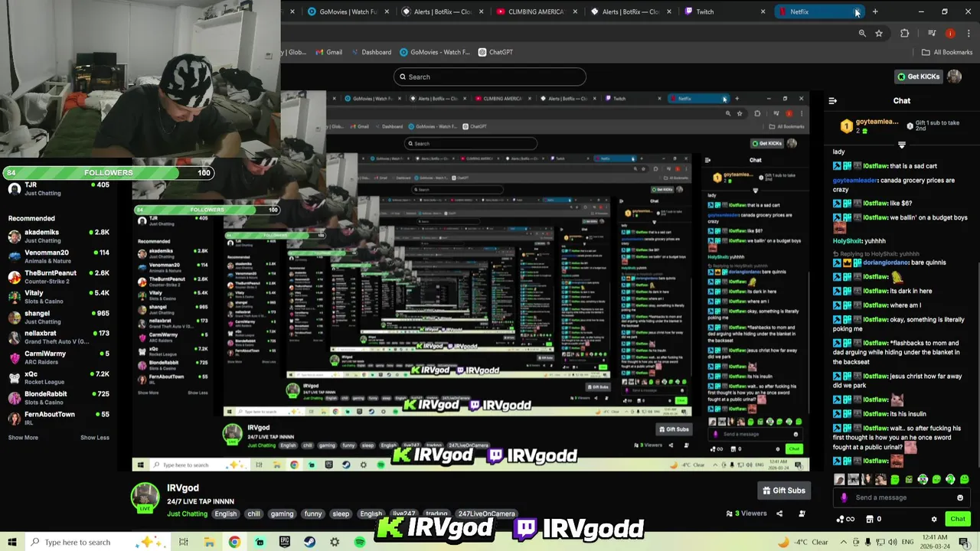Open Spotify from the taskbar

tap(360, 542)
